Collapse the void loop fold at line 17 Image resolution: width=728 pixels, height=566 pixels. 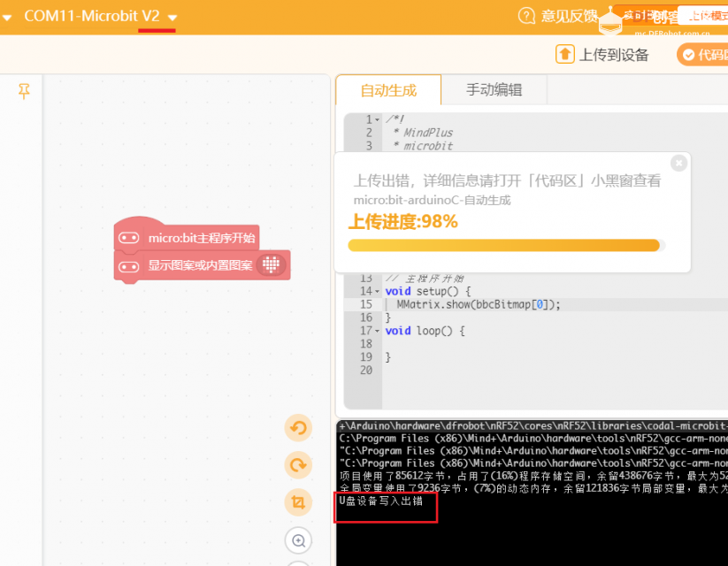coord(377,331)
